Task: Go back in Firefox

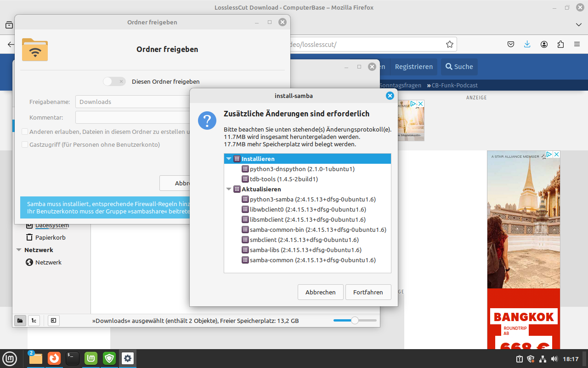Action: point(11,44)
